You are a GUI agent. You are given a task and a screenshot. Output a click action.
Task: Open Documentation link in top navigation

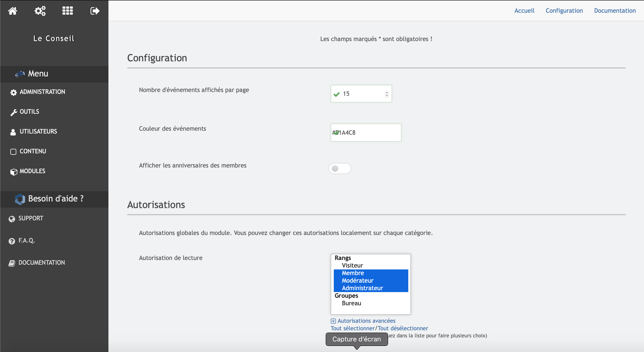[615, 11]
